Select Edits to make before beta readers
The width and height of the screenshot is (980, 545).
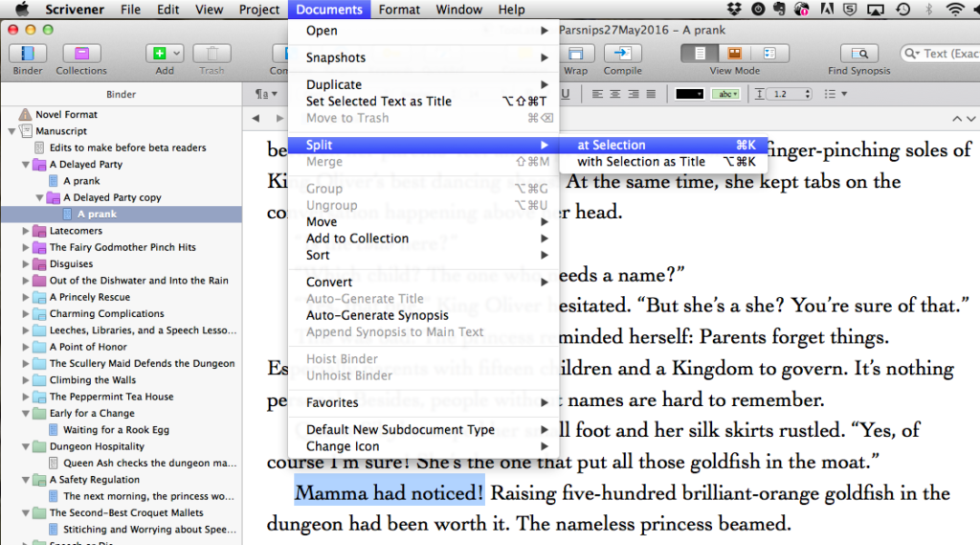click(127, 148)
